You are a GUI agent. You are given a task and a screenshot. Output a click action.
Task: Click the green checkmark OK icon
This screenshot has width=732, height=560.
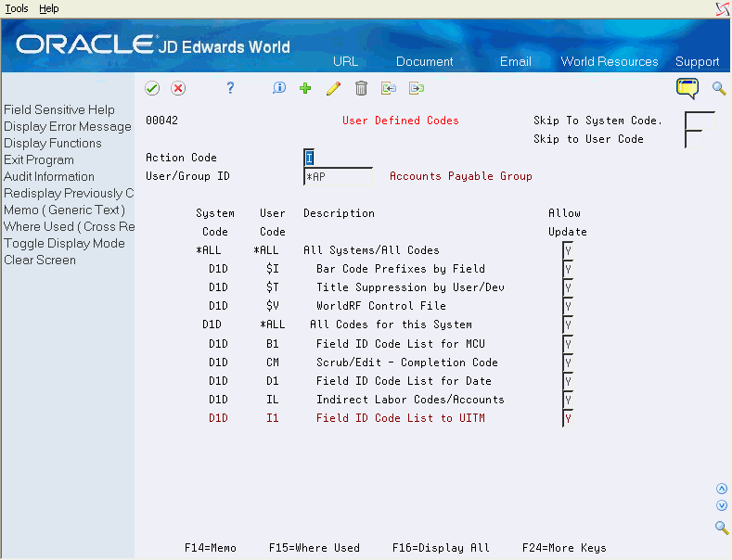pyautogui.click(x=152, y=88)
